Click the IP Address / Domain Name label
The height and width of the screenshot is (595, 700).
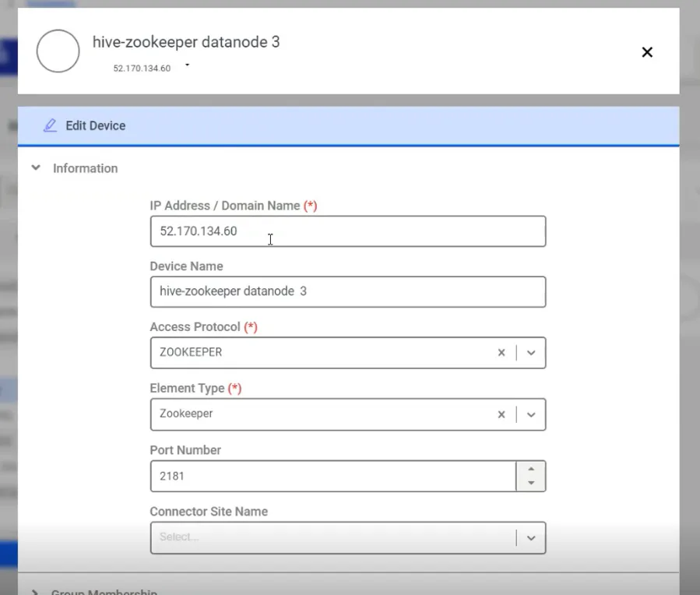[x=224, y=206]
